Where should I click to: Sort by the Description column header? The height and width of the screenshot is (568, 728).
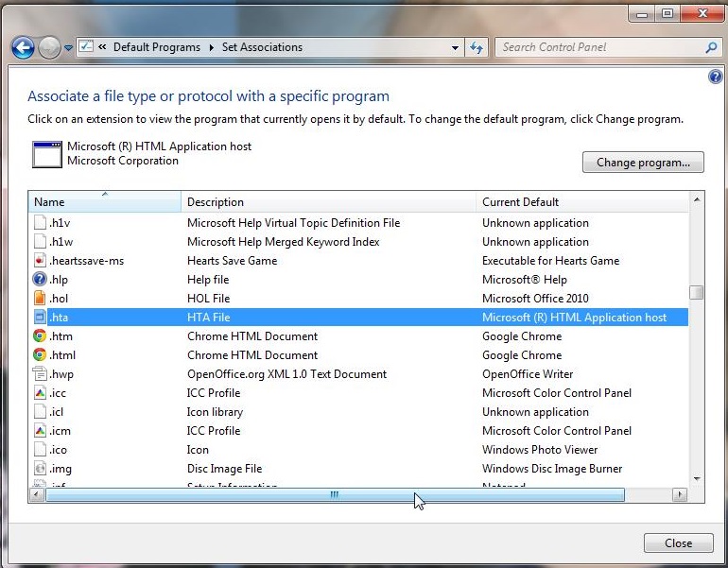tap(328, 202)
